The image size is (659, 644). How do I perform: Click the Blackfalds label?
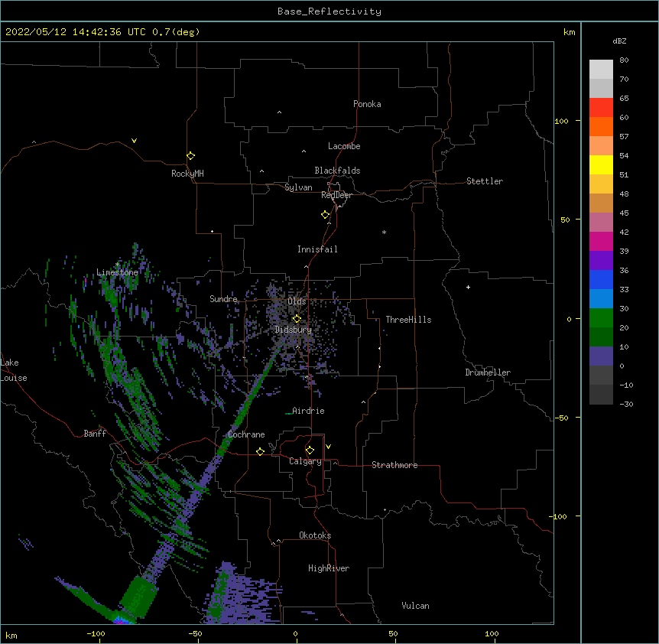337,171
